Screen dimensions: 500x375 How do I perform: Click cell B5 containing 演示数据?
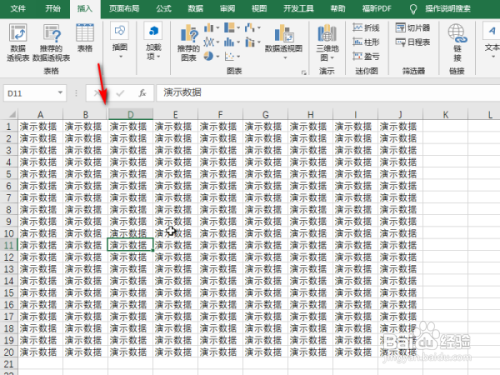tap(85, 174)
